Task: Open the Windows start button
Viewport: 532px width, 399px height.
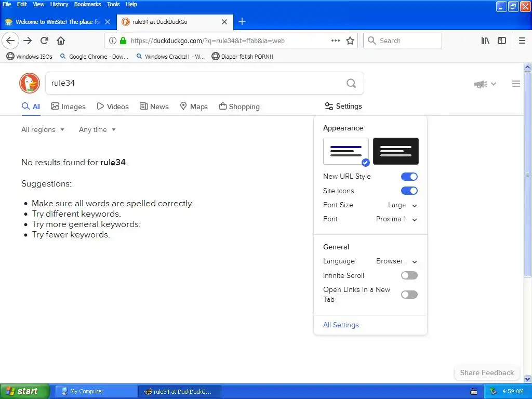Action: tap(25, 392)
